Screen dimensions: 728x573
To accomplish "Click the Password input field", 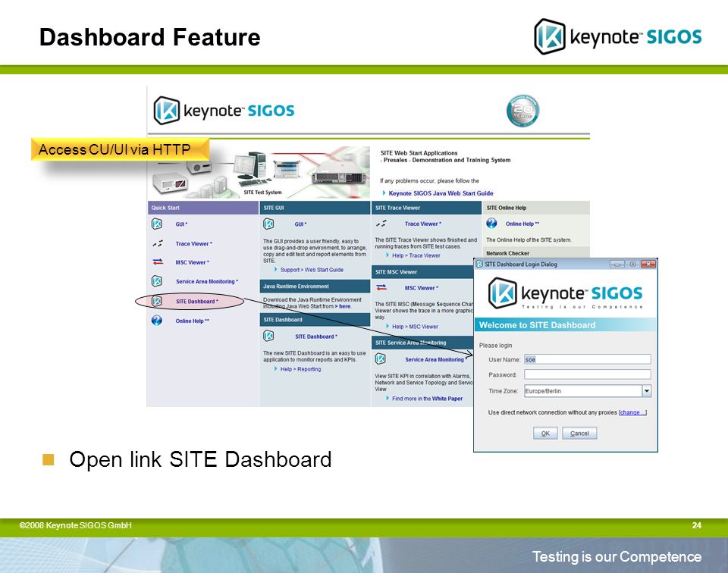I will tap(587, 374).
